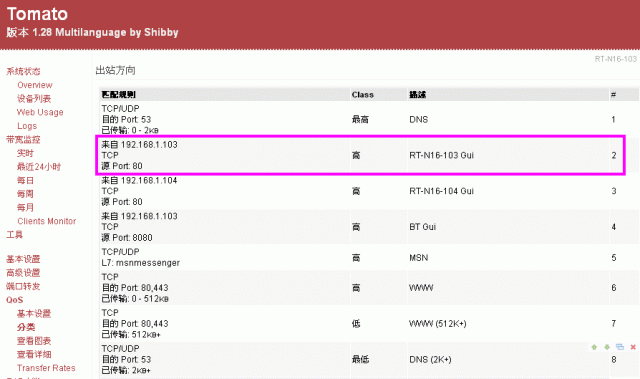Select 分类 under QoS
Screen dimensions: 640x379
point(26,327)
